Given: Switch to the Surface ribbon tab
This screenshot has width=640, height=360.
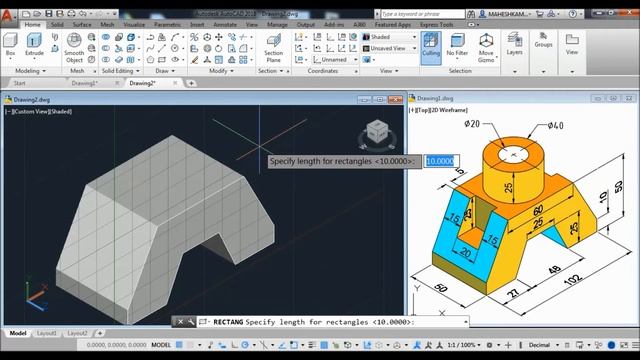Looking at the screenshot, I should (82, 24).
